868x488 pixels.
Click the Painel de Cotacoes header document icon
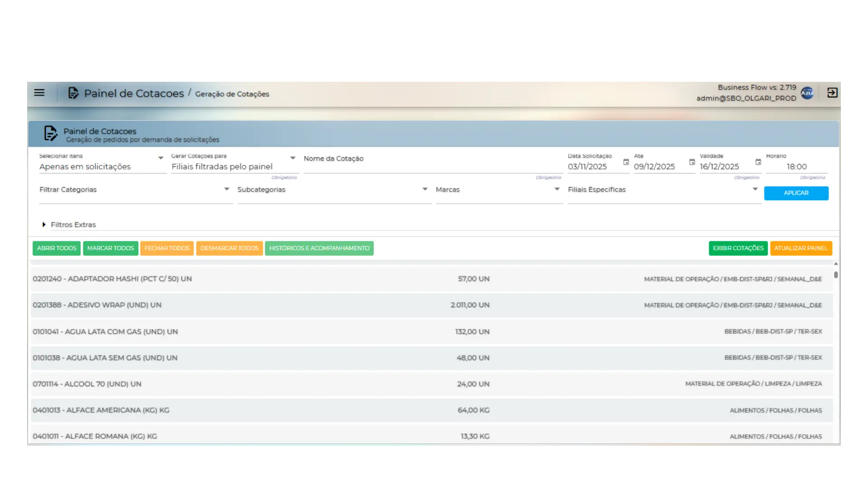(x=73, y=93)
